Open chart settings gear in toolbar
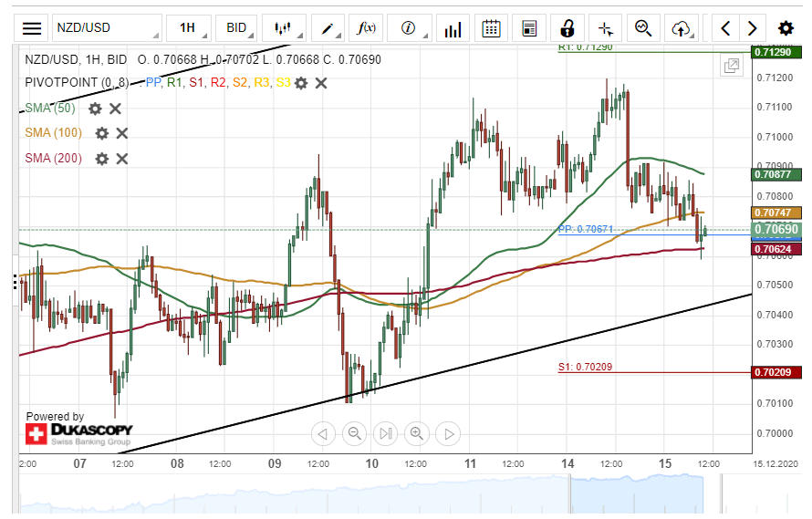 click(785, 28)
